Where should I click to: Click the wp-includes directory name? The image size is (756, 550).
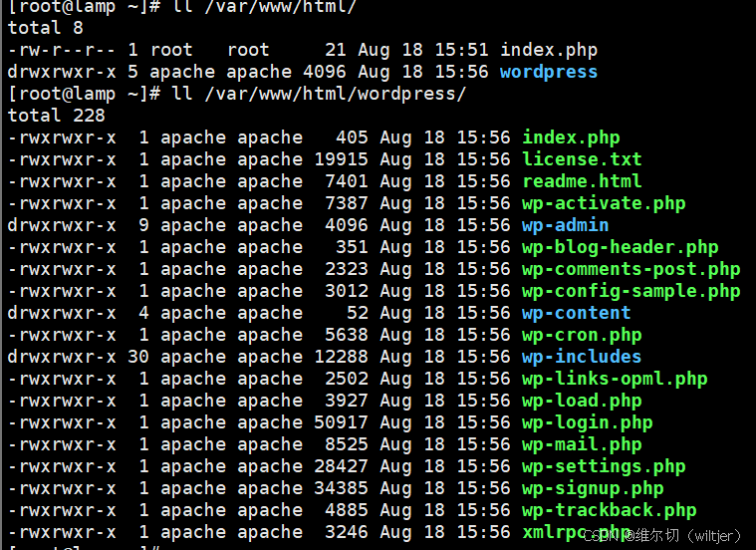click(x=582, y=357)
